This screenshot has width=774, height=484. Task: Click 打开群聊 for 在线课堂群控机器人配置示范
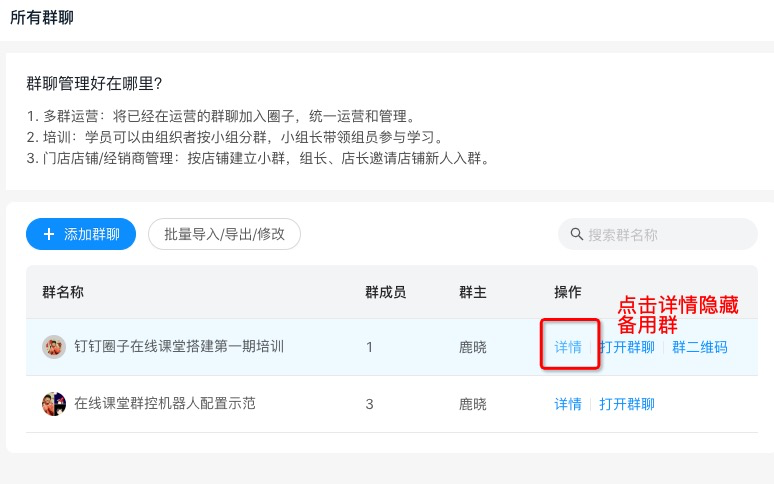click(627, 404)
